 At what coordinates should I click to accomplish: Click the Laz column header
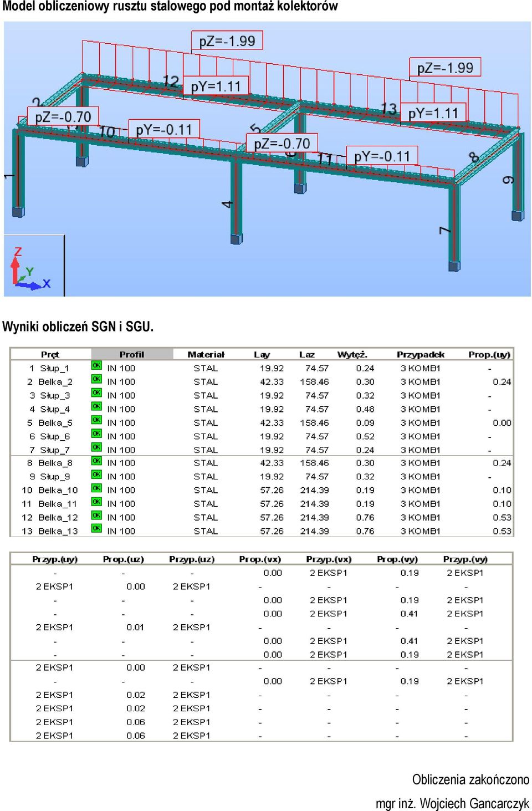pyautogui.click(x=306, y=354)
